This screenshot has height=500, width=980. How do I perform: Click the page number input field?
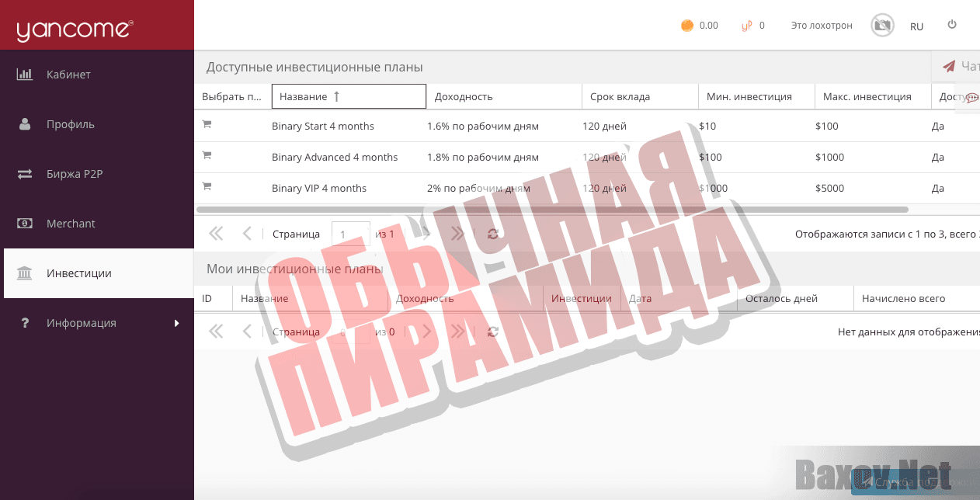350,234
